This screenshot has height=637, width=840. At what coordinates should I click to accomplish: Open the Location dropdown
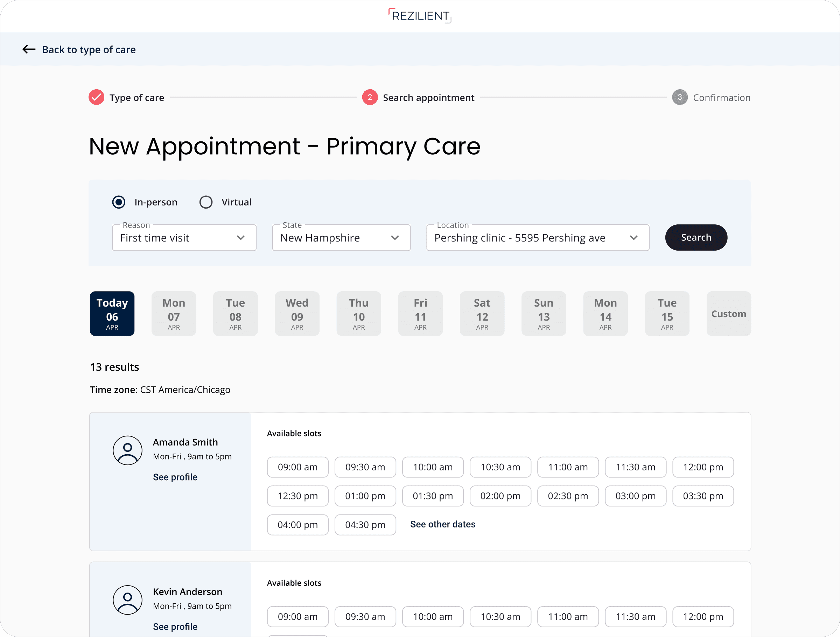[537, 238]
